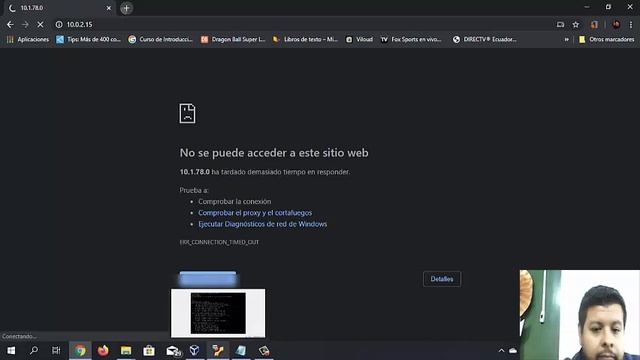Viewport: 640px width, 360px height.
Task: Open the 'Dragon Ball Super L...' bookmark
Action: click(233, 40)
